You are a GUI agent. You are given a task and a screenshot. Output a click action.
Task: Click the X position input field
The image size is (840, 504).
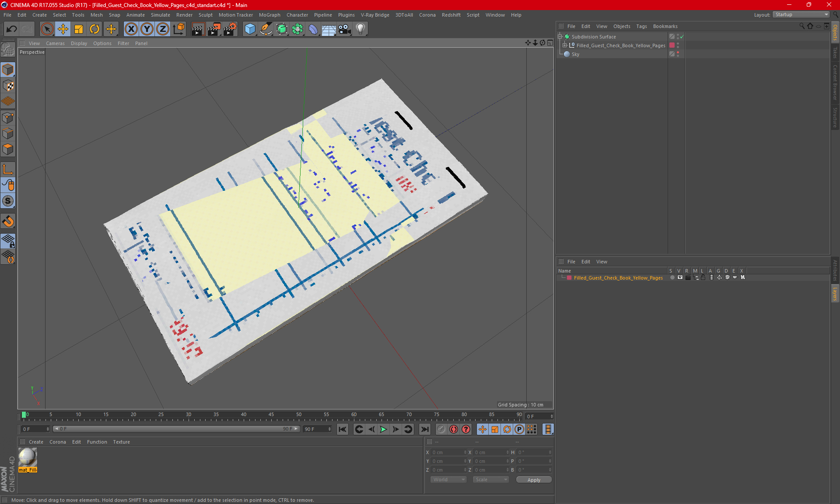(448, 453)
